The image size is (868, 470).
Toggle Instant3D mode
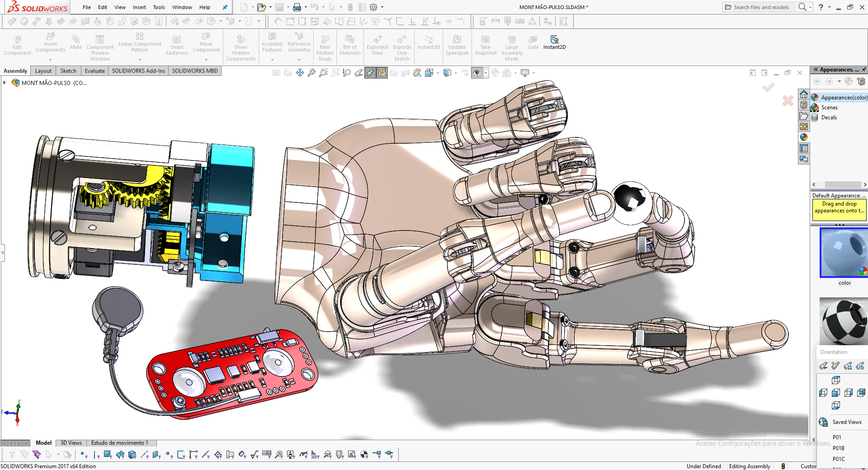point(428,44)
